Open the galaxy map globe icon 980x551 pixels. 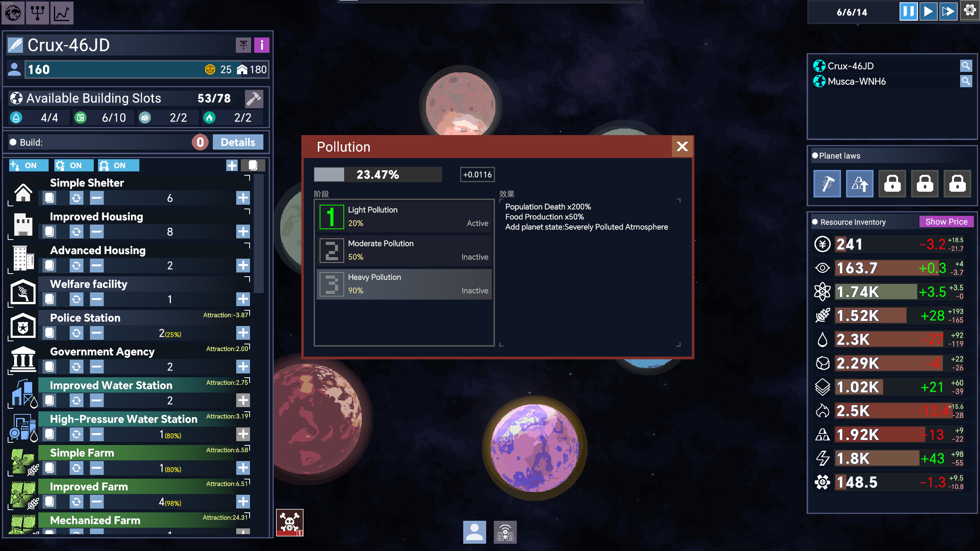pyautogui.click(x=13, y=13)
